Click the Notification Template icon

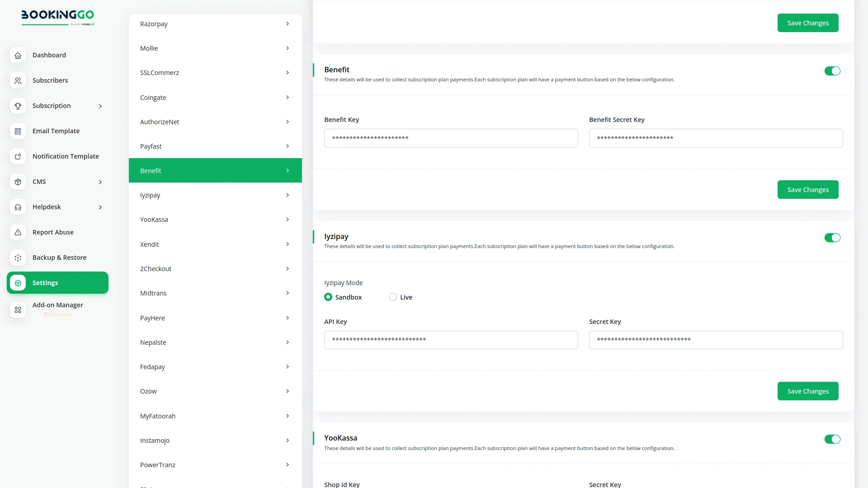pos(18,156)
